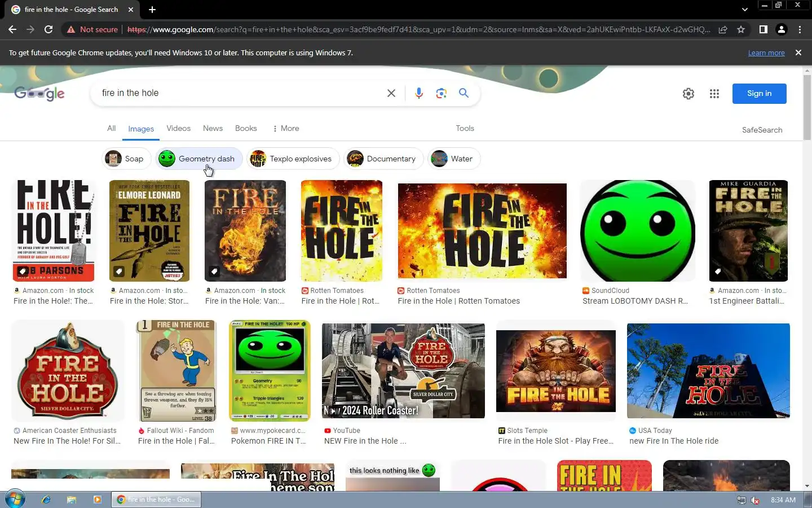Open SafeSearch settings

pyautogui.click(x=762, y=130)
